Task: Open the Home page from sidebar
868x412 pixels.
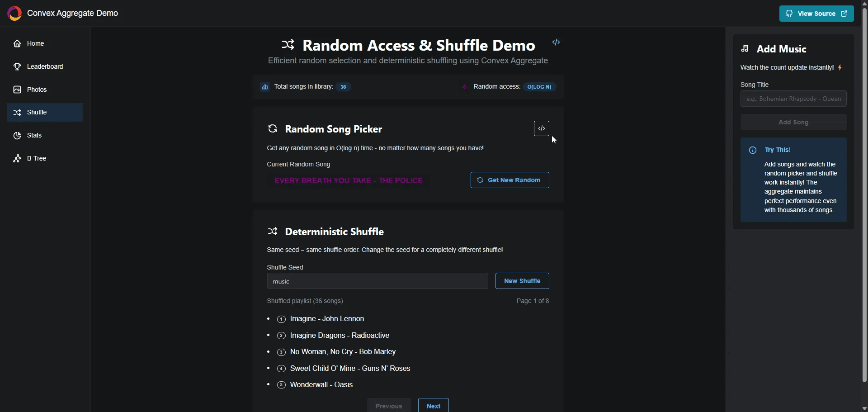Action: pyautogui.click(x=35, y=43)
